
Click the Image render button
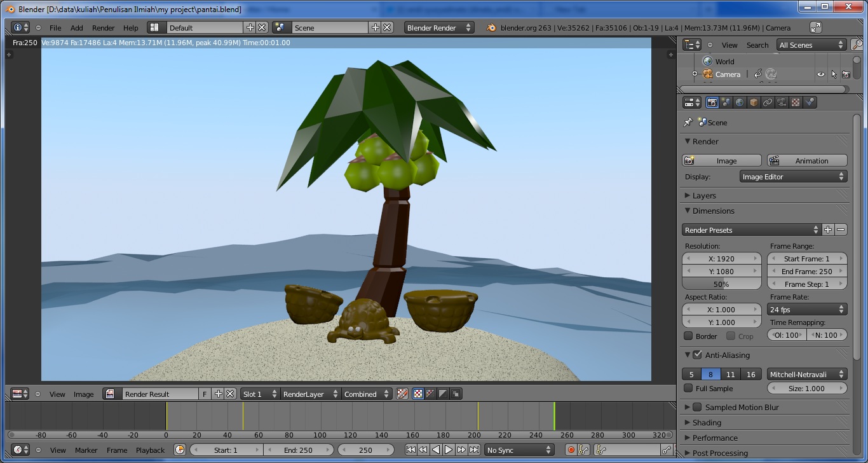[722, 160]
